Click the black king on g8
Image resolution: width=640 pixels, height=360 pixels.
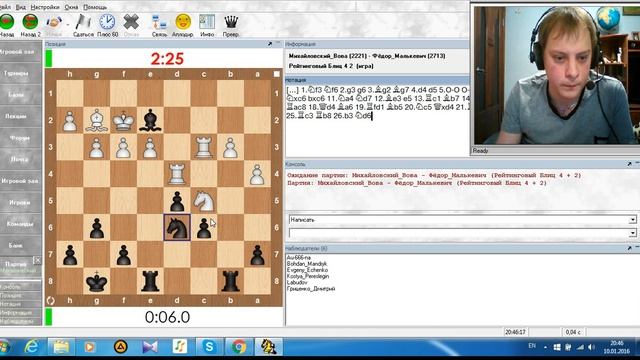point(96,281)
